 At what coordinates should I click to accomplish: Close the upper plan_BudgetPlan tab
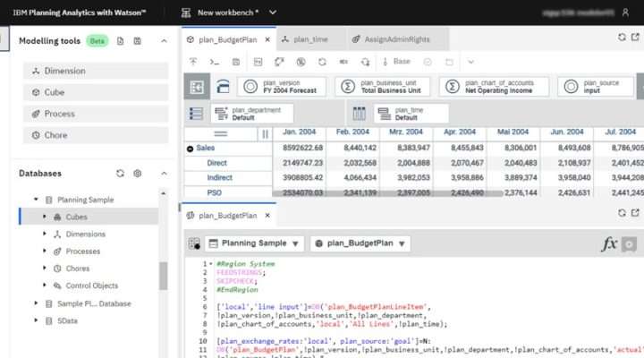point(267,40)
